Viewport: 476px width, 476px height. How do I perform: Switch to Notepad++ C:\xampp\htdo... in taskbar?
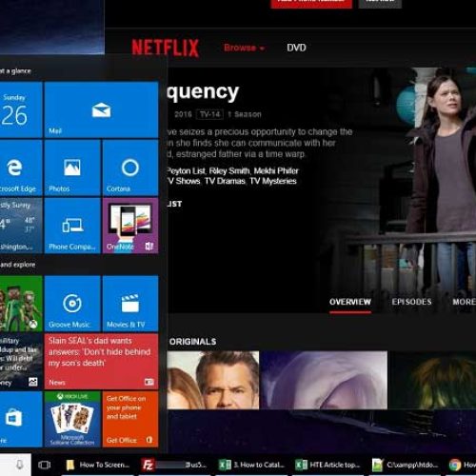pos(405,465)
